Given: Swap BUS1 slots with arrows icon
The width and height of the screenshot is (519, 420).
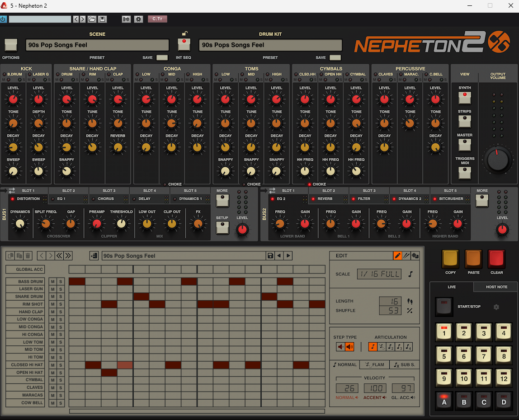Looking at the screenshot, I should [x=12, y=191].
